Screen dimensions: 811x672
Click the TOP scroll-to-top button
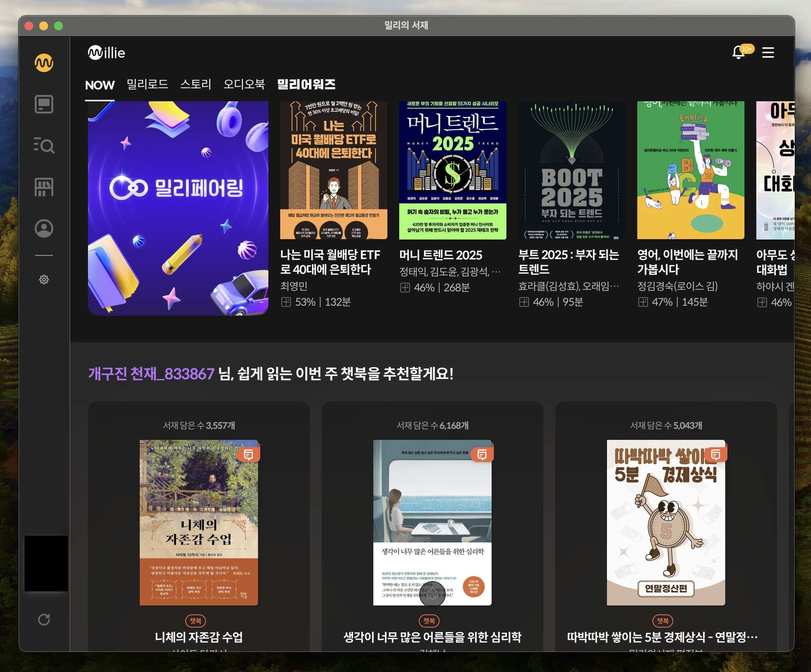(432, 595)
